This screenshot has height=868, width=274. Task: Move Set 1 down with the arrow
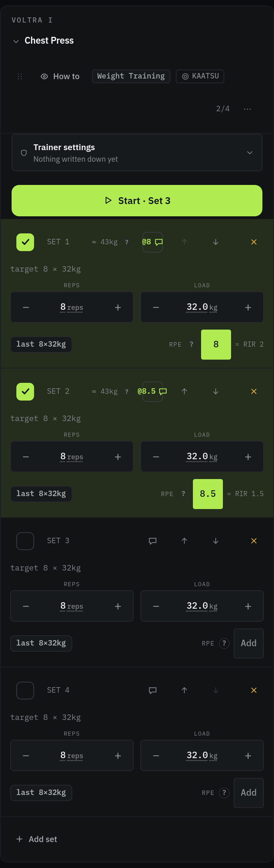point(216,242)
